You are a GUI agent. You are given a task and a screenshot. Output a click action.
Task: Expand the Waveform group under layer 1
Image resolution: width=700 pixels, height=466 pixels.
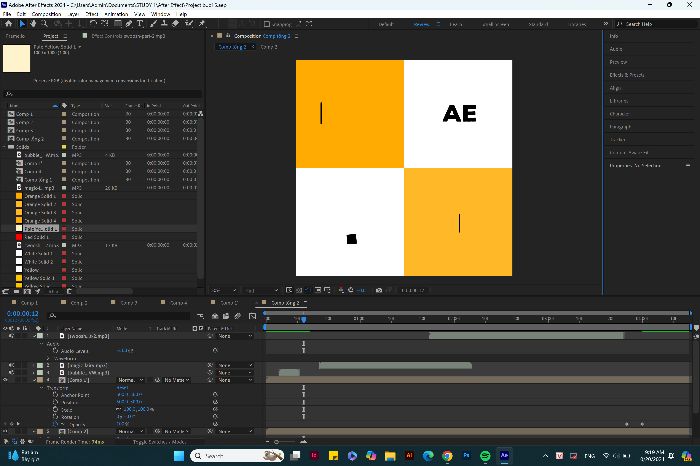click(x=48, y=358)
